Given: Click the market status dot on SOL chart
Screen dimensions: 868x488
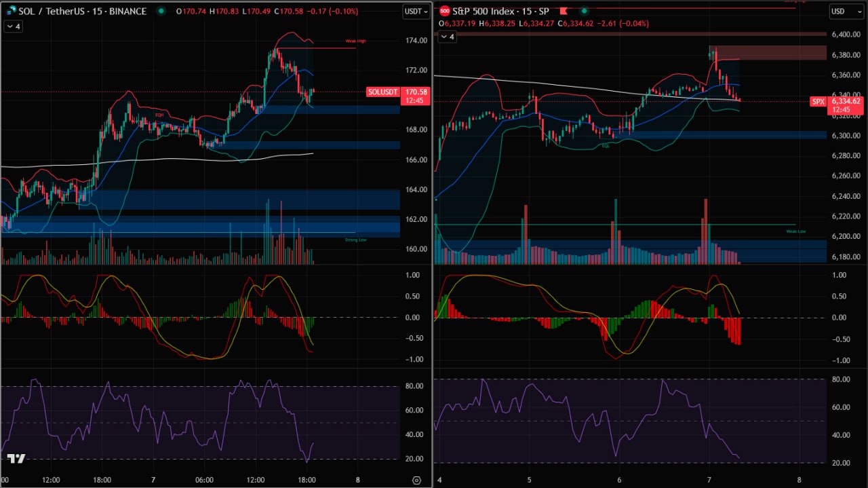Looking at the screenshot, I should [x=161, y=12].
